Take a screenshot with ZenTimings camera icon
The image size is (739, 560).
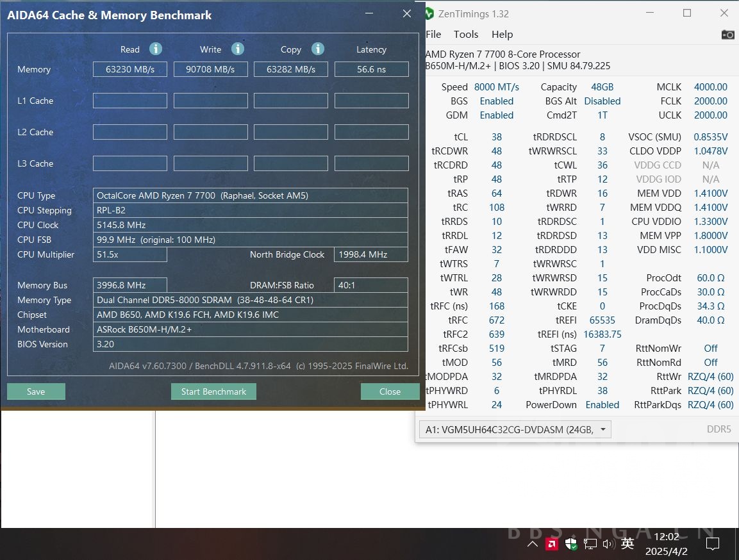[x=728, y=35]
